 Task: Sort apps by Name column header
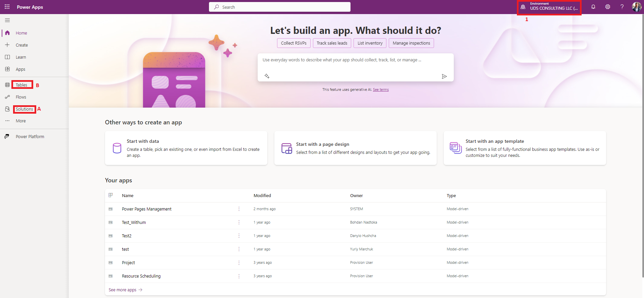(128, 195)
